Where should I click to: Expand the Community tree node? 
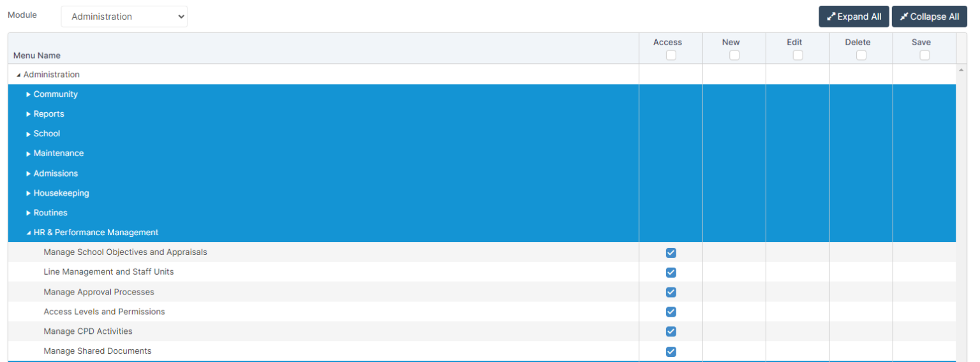click(29, 94)
